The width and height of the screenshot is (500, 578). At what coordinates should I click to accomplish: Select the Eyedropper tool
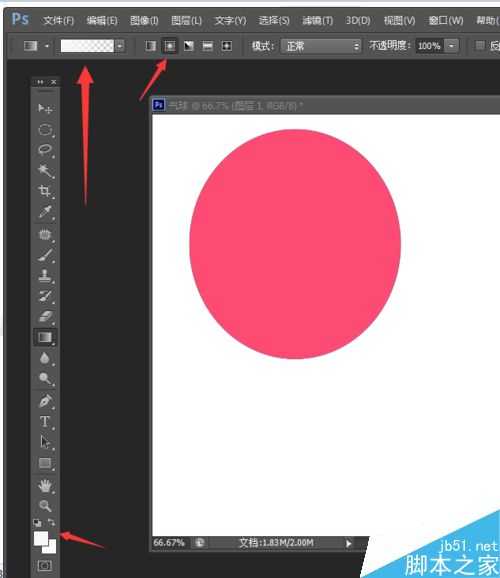(45, 212)
